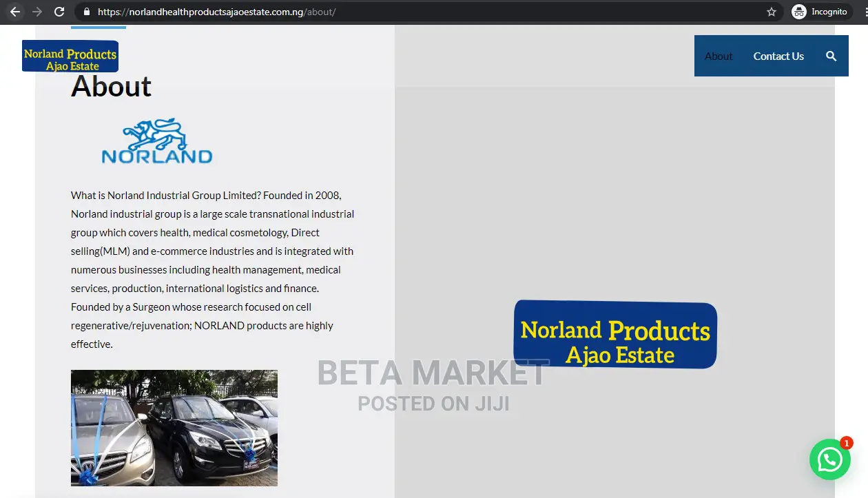The image size is (868, 498).
Task: Open the site search magnifier icon
Action: (831, 56)
